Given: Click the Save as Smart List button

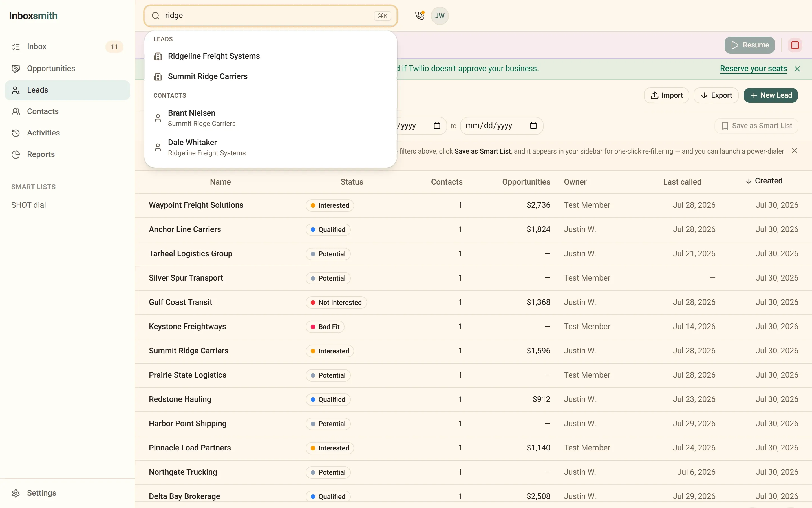Looking at the screenshot, I should click(756, 126).
